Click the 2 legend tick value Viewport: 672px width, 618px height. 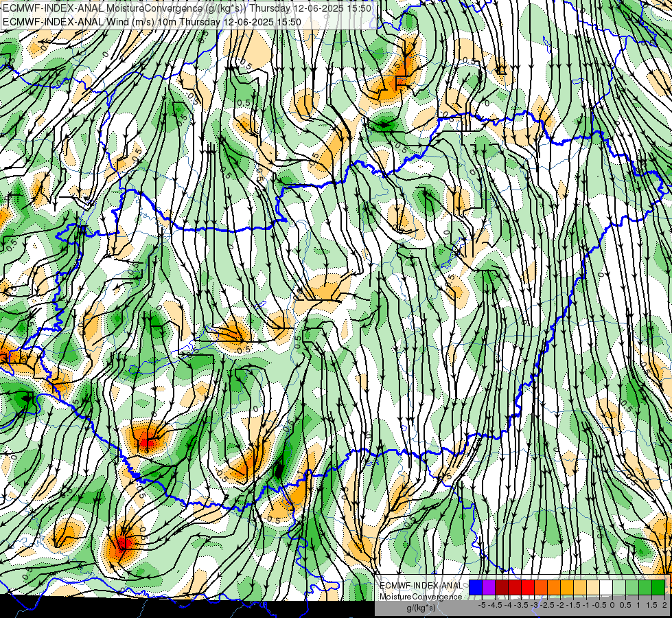[x=664, y=605]
